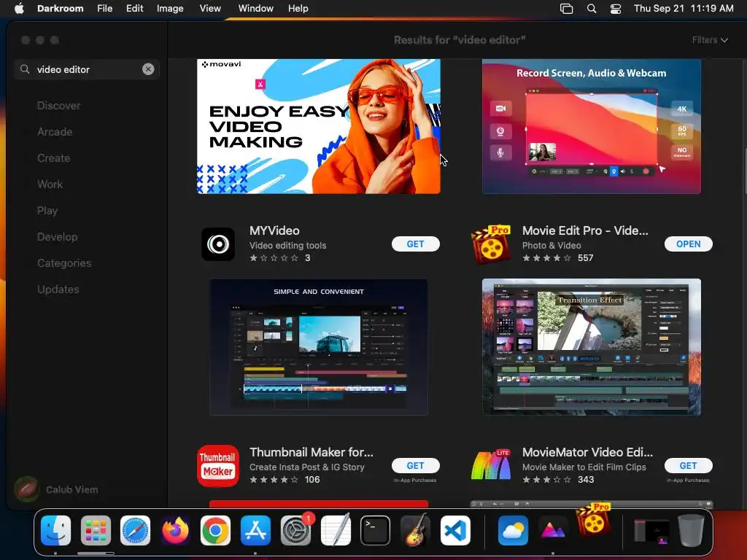This screenshot has width=747, height=560.
Task: Open Movie Edit Pro app
Action: 689,244
